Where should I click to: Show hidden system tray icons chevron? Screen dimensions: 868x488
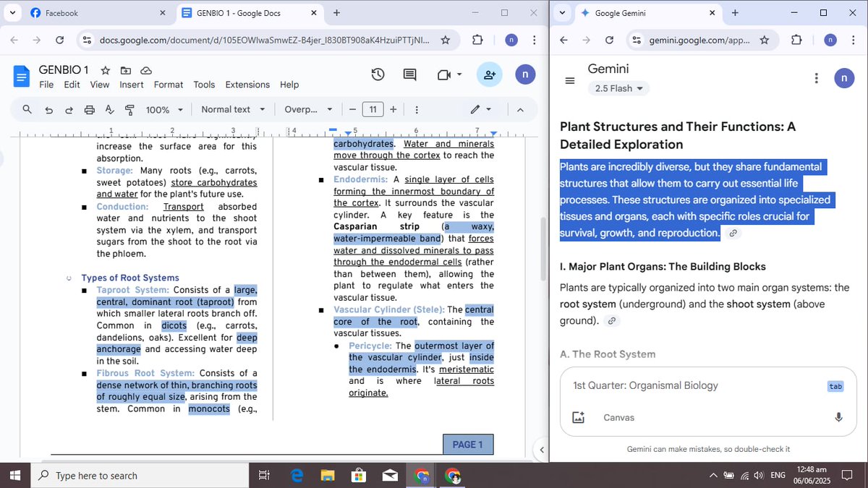pos(713,476)
